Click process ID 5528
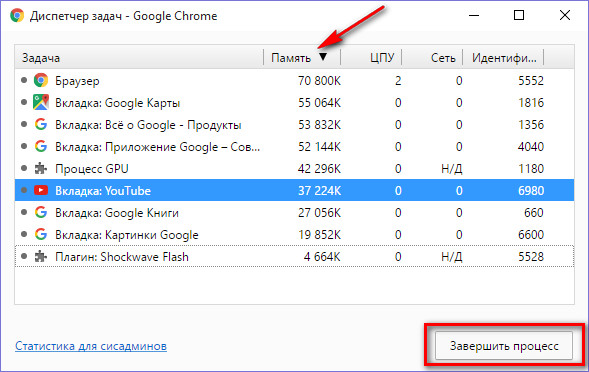 pyautogui.click(x=531, y=256)
